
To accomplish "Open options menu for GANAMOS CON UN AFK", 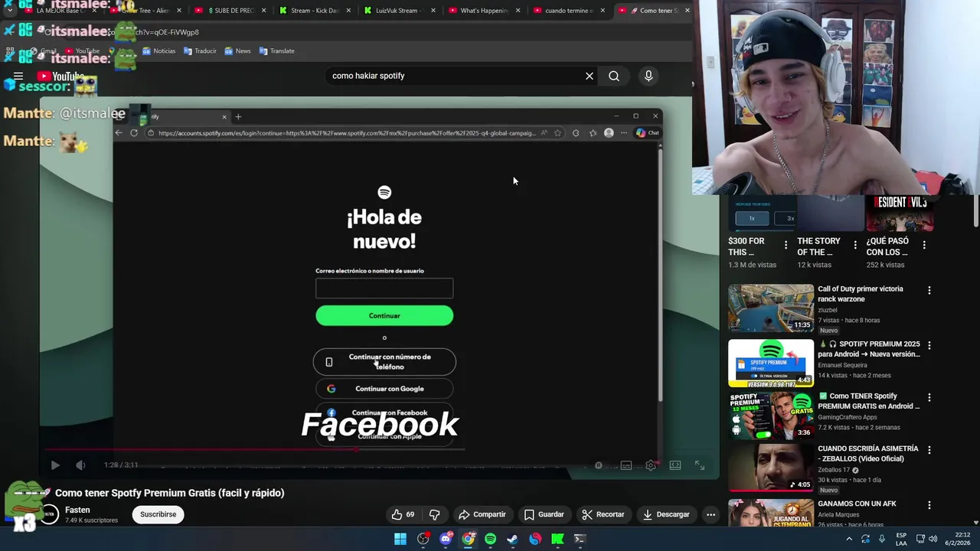I will tap(929, 505).
